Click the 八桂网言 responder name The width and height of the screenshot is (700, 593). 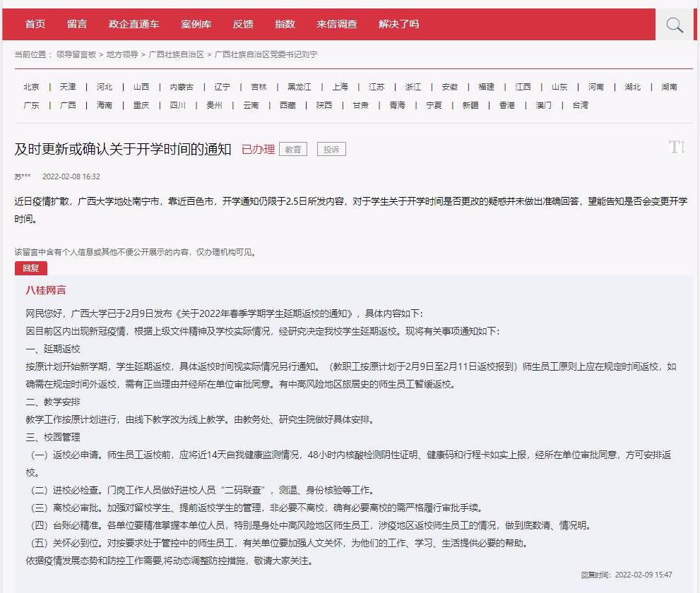(46, 290)
